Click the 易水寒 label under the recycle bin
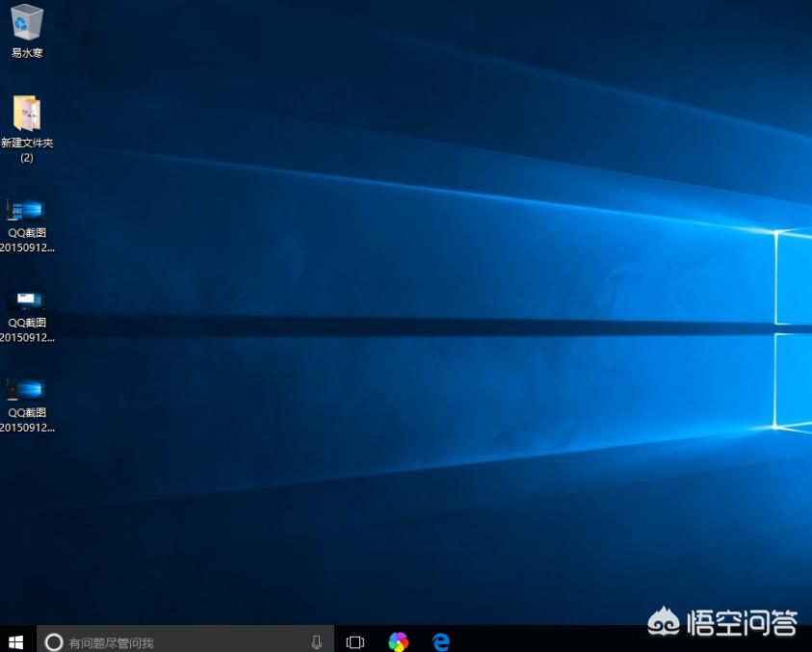Screen dimensions: 812x652 pos(27,53)
